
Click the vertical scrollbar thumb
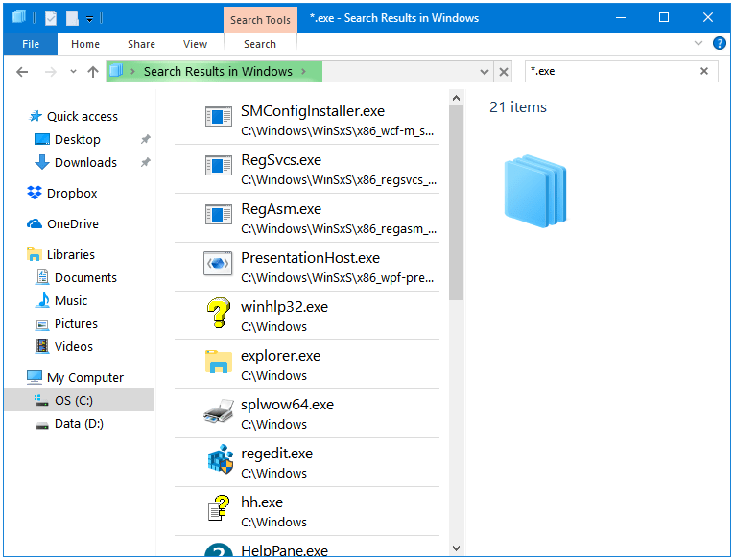[457, 202]
